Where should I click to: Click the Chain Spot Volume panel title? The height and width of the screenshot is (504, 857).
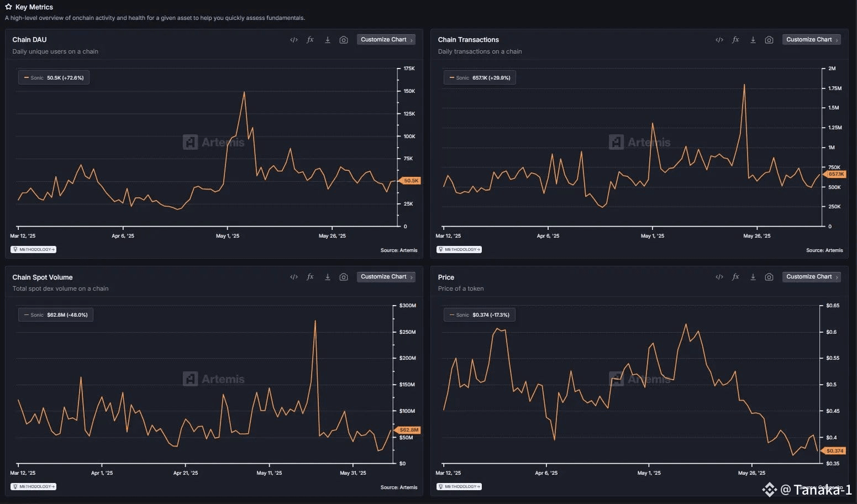click(43, 277)
